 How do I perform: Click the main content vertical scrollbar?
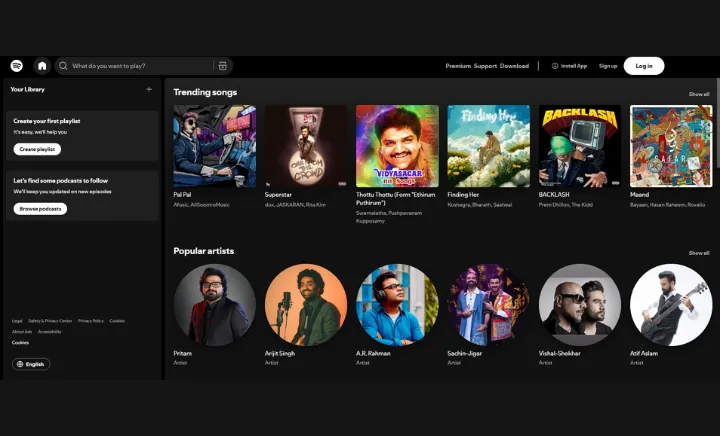coord(718,123)
